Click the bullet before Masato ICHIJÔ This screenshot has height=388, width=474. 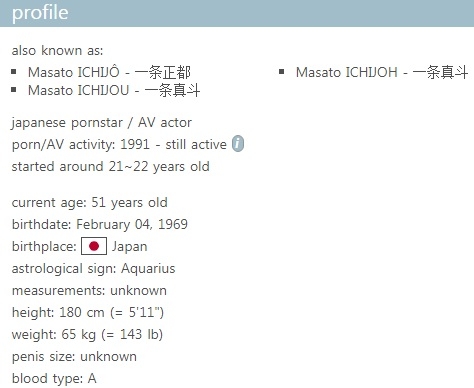(14, 72)
